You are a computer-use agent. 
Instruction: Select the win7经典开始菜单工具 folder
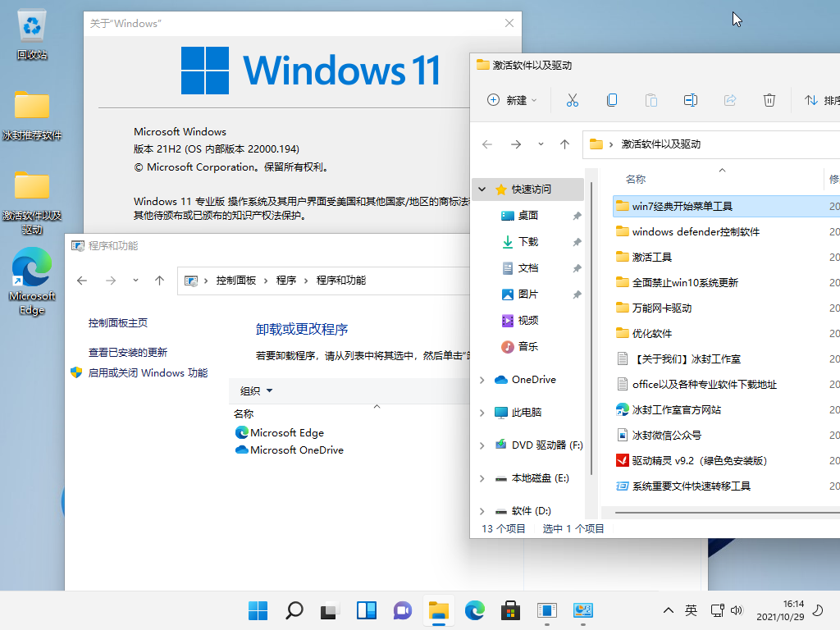pyautogui.click(x=726, y=206)
